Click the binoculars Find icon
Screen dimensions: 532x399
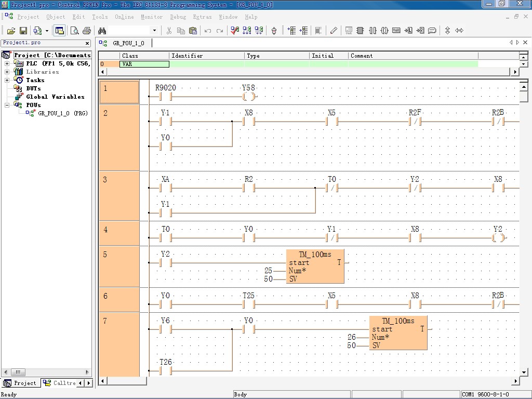tap(102, 31)
